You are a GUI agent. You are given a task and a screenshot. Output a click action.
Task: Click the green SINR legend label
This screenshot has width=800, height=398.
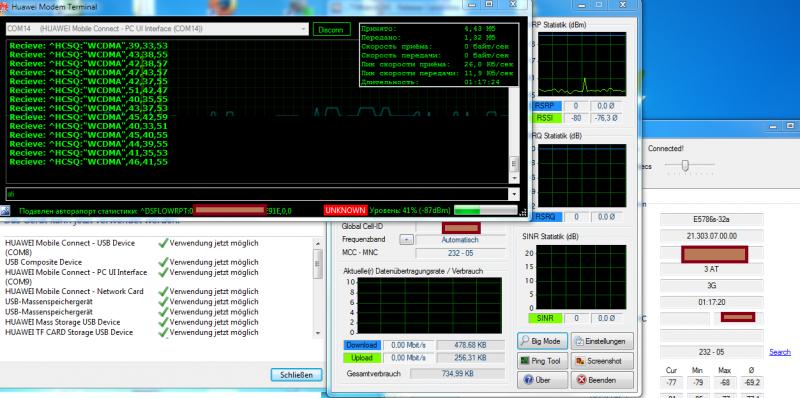pos(546,318)
